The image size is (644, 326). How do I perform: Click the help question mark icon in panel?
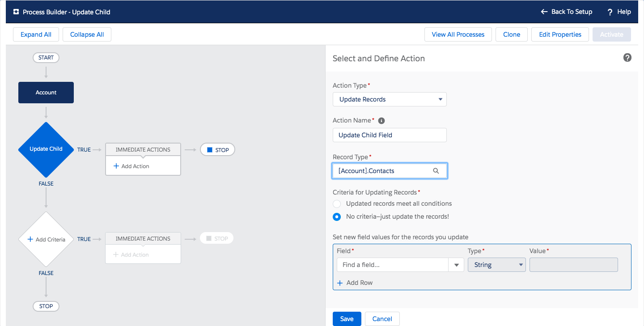pyautogui.click(x=627, y=58)
